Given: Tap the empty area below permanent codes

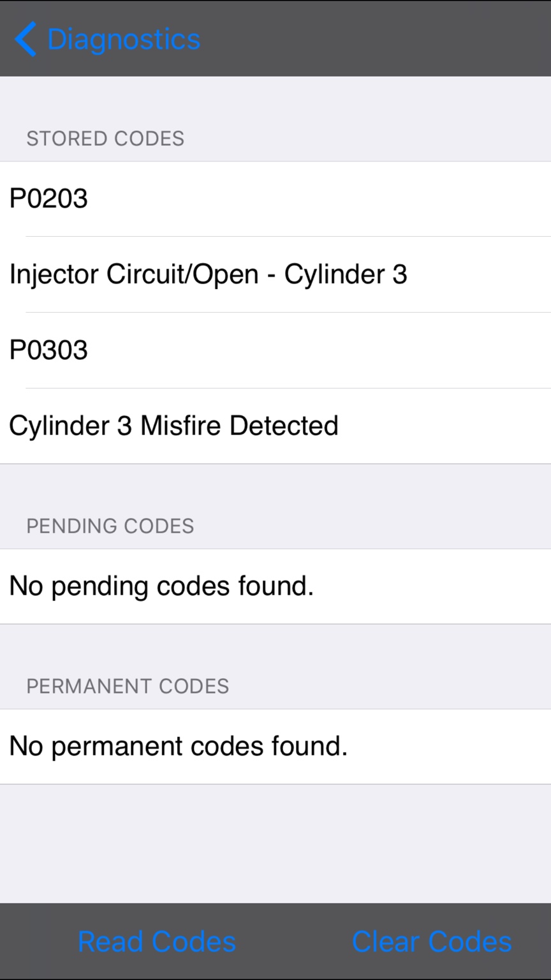Looking at the screenshot, I should 275,843.
